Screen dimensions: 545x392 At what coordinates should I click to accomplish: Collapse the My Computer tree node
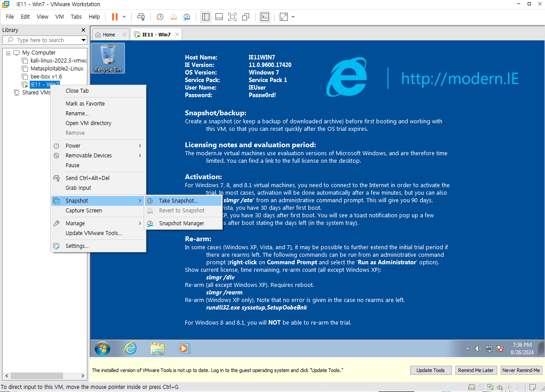coord(8,53)
